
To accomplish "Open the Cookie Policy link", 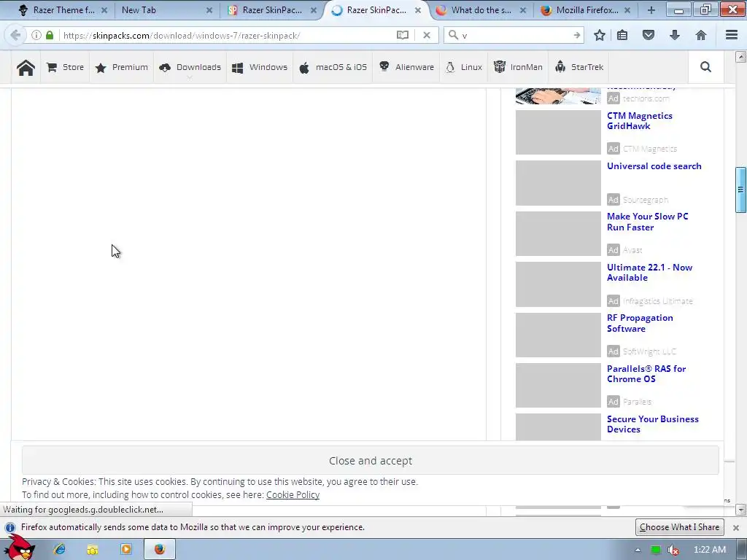I will (x=293, y=495).
